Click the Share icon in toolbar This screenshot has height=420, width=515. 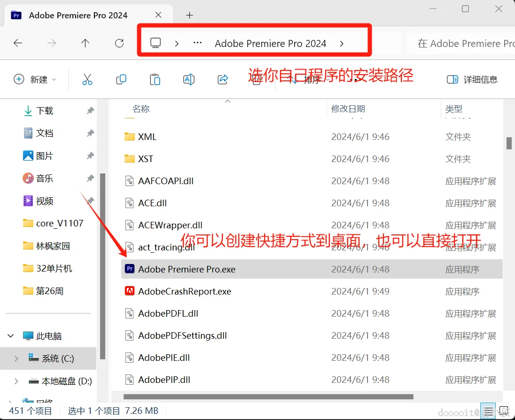(223, 79)
